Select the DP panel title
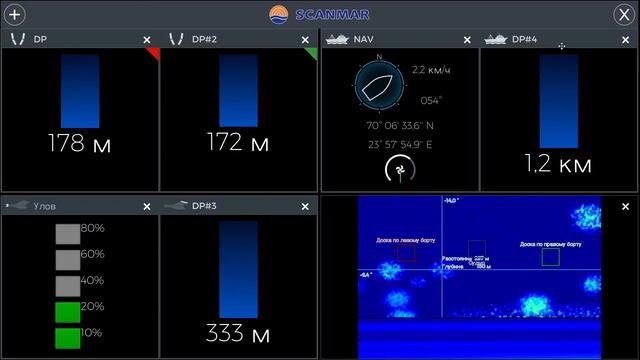 [40, 39]
